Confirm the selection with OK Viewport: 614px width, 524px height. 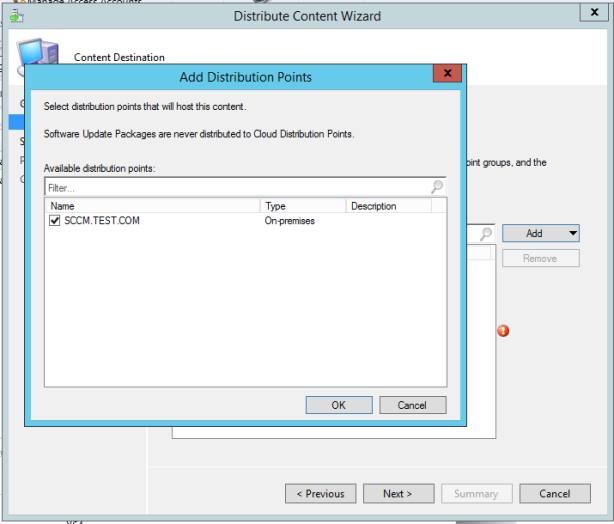click(339, 405)
